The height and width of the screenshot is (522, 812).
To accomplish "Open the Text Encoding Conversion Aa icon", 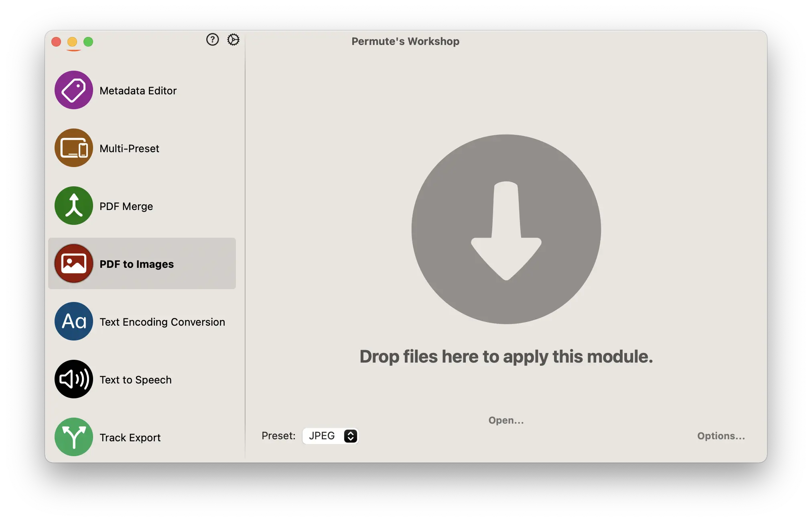I will tap(74, 321).
